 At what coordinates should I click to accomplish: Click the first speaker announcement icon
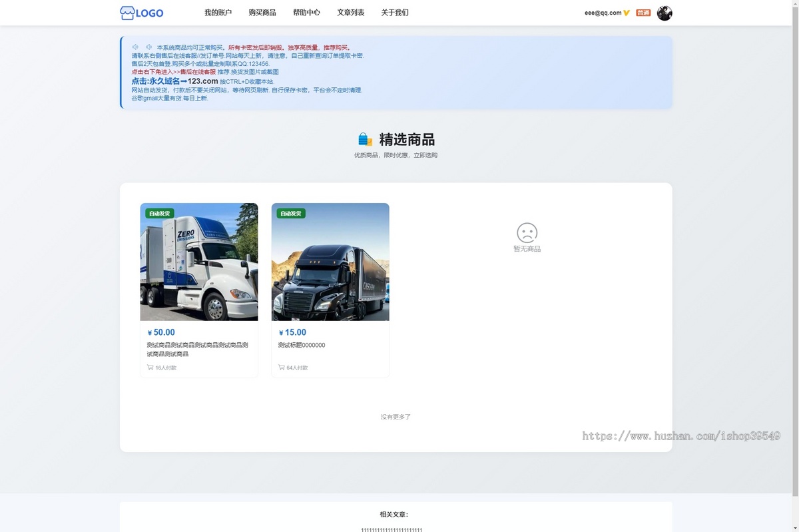[135, 47]
